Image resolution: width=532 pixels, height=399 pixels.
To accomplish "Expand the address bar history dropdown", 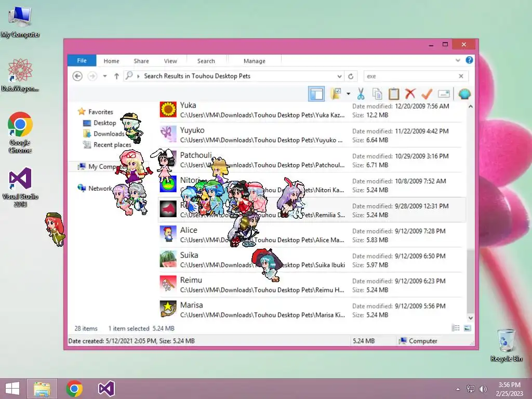I will 339,76.
